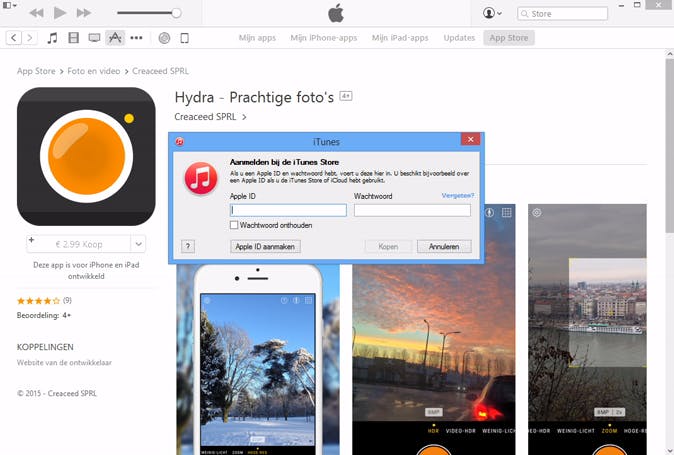Screen dimensions: 674x455
Task: Expand the Koop button dropdown arrow
Action: [x=138, y=244]
